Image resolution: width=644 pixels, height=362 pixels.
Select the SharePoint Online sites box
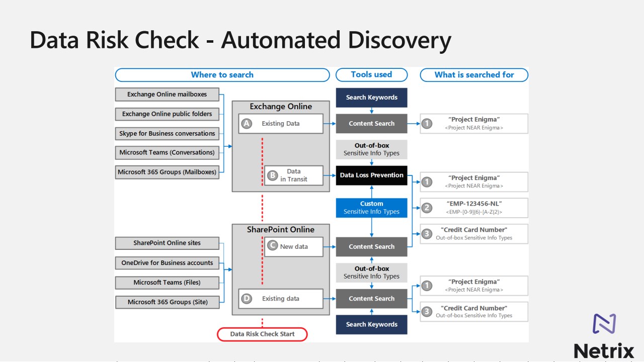coord(167,243)
